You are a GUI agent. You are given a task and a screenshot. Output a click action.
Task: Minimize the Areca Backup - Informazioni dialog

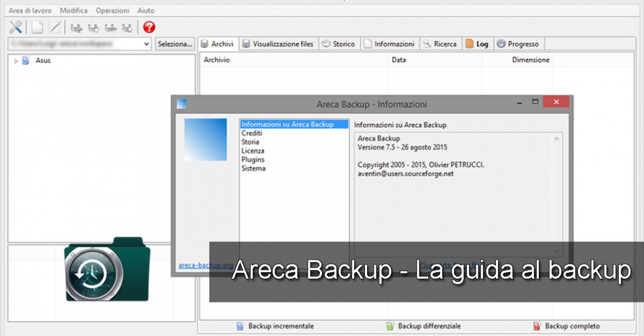point(519,102)
